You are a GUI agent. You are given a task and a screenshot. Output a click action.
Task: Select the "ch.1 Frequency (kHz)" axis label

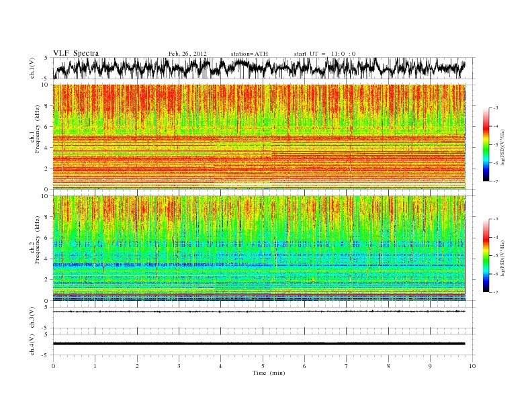point(36,129)
